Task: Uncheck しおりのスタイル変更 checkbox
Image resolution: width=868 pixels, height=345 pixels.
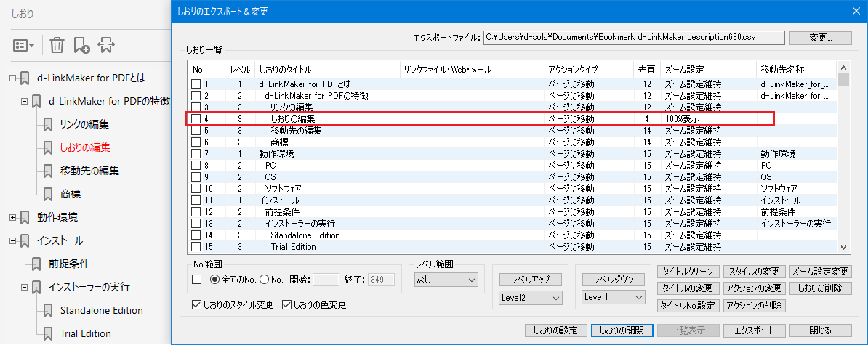Action: 196,304
